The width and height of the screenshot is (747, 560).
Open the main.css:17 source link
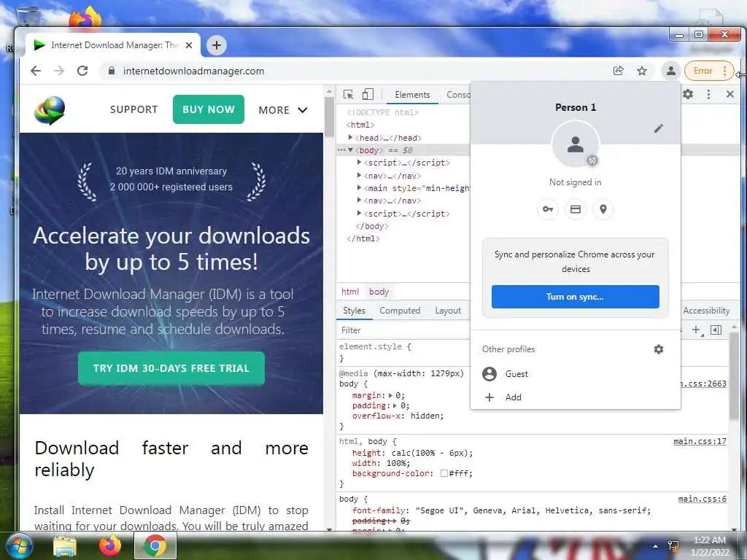[700, 441]
